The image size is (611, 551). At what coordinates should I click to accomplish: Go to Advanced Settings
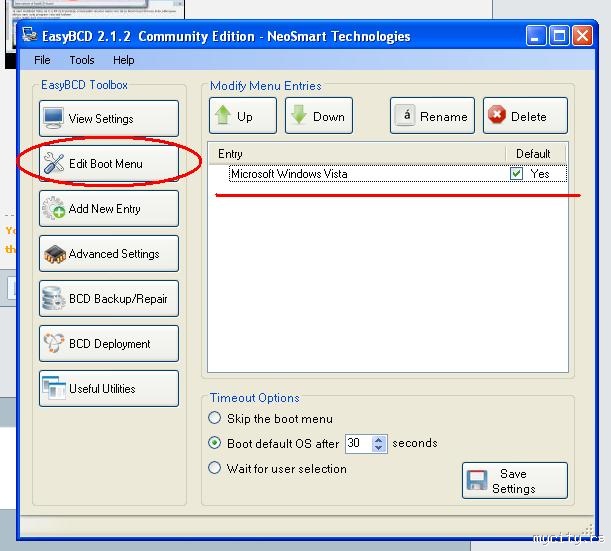coord(109,254)
